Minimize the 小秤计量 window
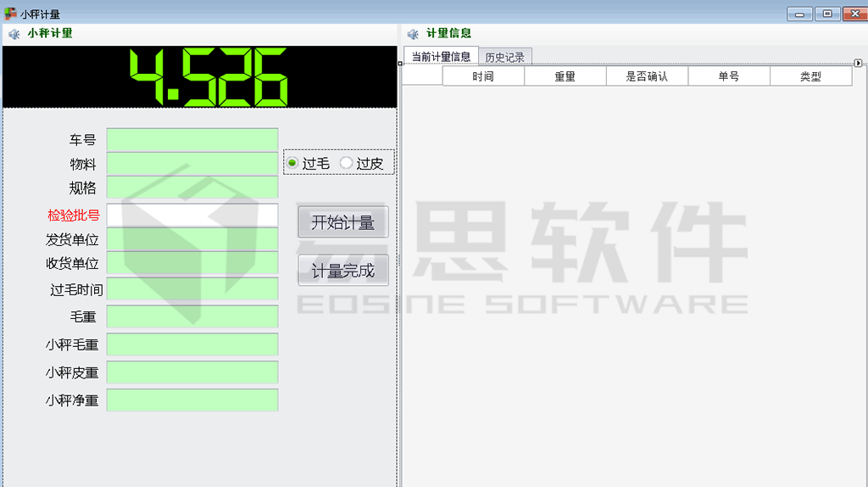Viewport: 868px width, 487px height. 799,14
